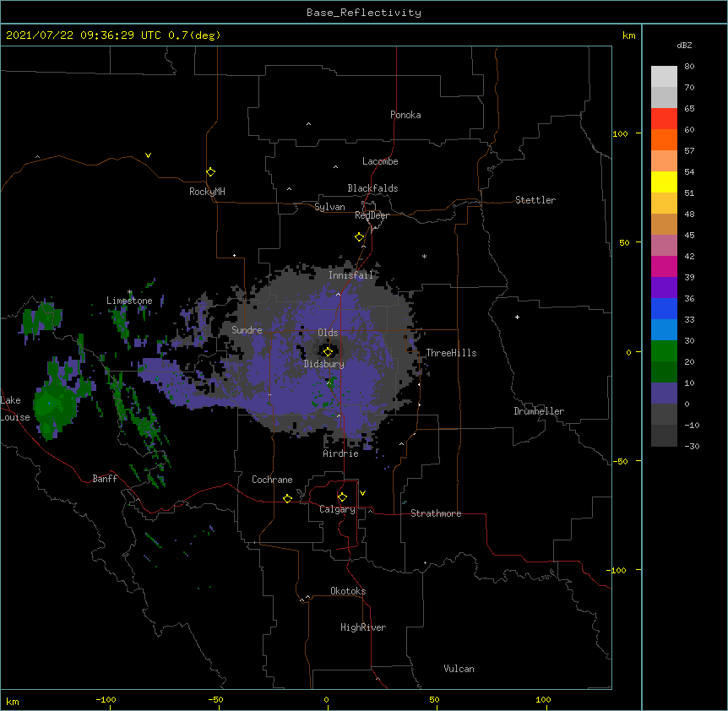Click the Ponoka city label

[405, 115]
